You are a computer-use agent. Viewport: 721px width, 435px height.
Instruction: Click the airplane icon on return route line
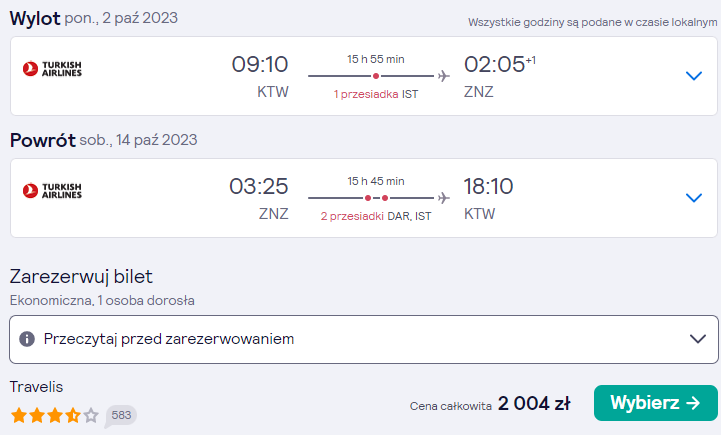click(x=443, y=198)
